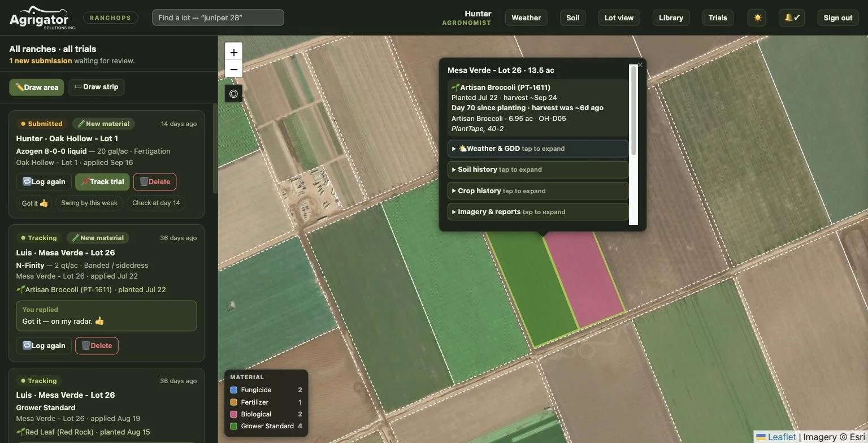The width and height of the screenshot is (868, 443).
Task: Click the Fungicide blue legend swatch
Action: (233, 390)
